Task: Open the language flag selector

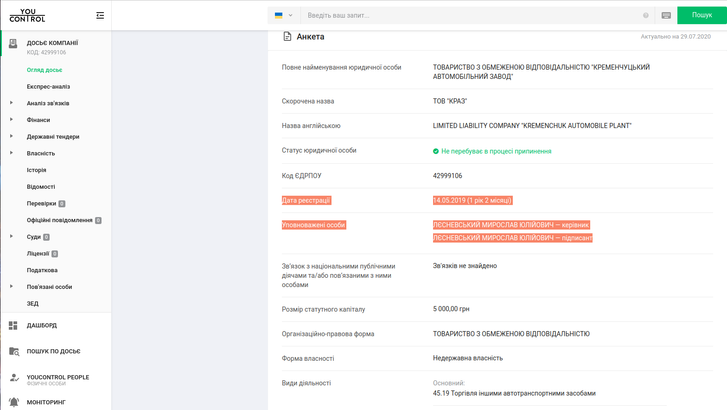Action: click(x=284, y=15)
